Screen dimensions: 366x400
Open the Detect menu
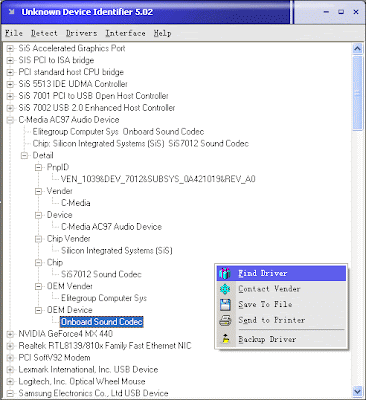[x=44, y=33]
